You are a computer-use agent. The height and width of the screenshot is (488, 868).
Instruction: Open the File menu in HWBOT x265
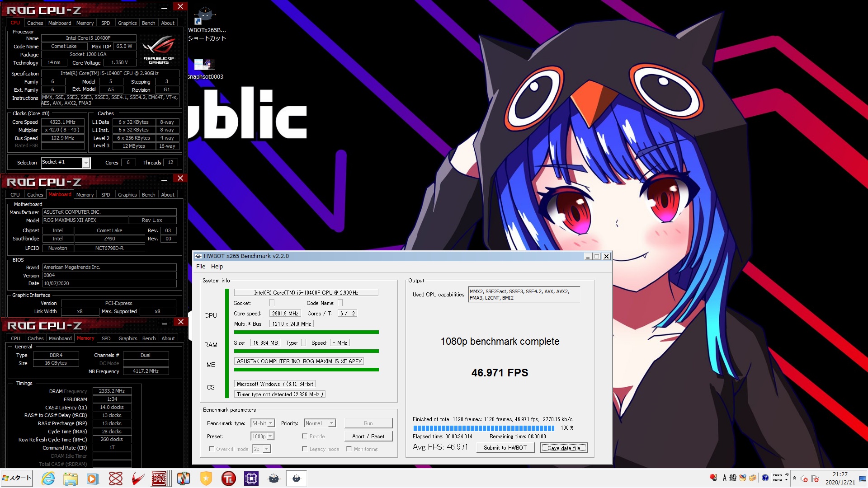point(201,267)
